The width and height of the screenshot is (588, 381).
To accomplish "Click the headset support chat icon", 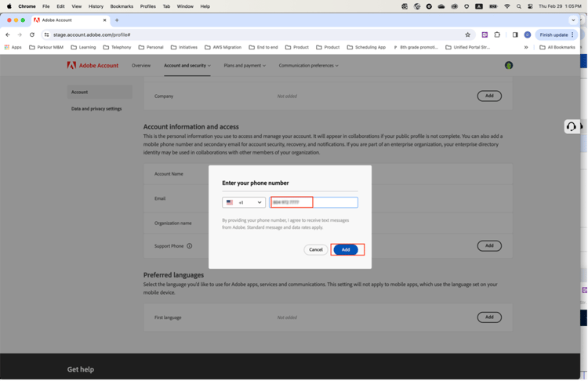I will pyautogui.click(x=571, y=127).
